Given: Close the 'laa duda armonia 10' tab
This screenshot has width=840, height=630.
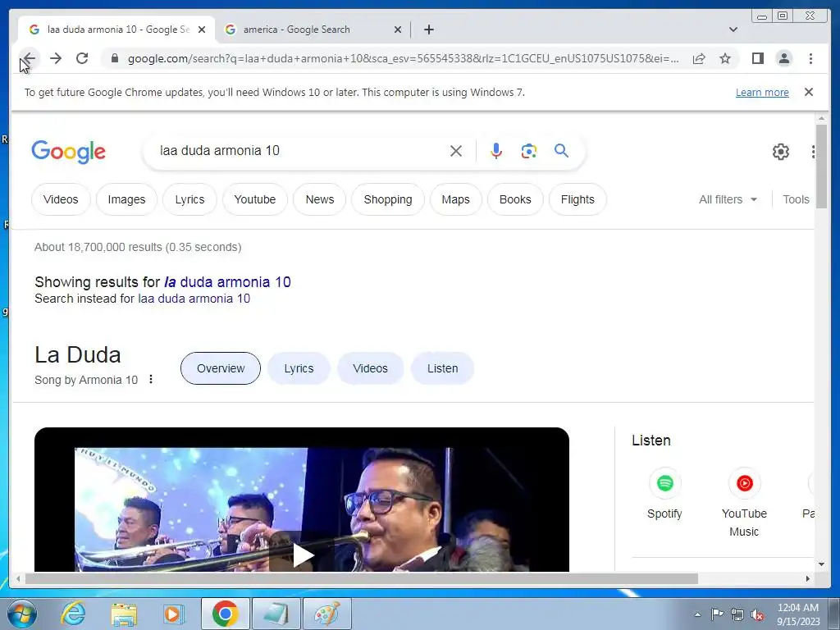Looking at the screenshot, I should (x=202, y=30).
